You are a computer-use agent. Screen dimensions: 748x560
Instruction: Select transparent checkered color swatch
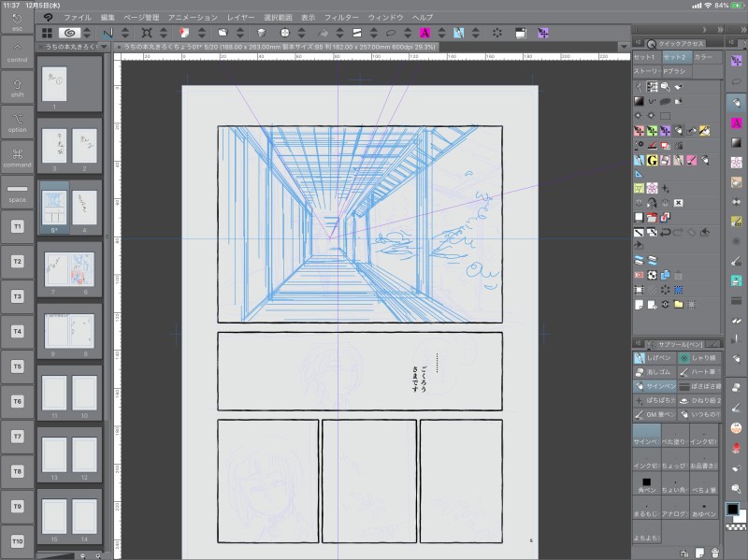[x=735, y=527]
